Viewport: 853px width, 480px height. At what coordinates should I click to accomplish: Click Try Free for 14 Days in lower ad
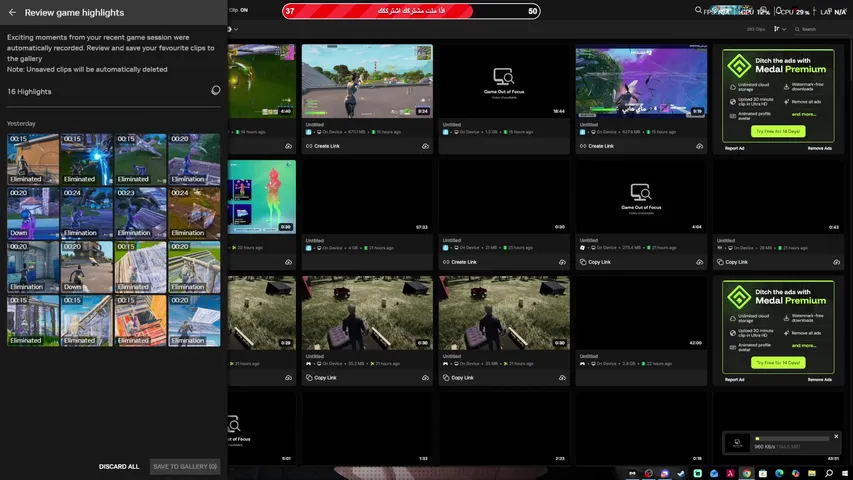778,362
